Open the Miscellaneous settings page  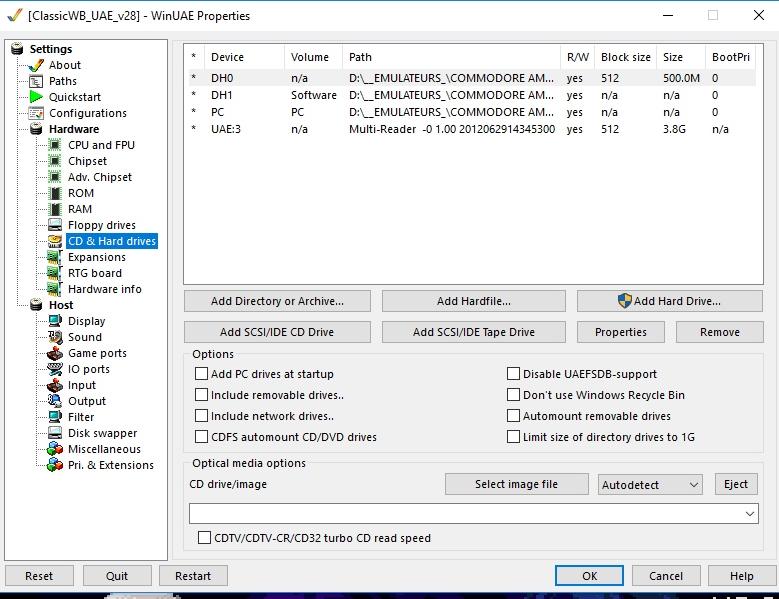(104, 449)
